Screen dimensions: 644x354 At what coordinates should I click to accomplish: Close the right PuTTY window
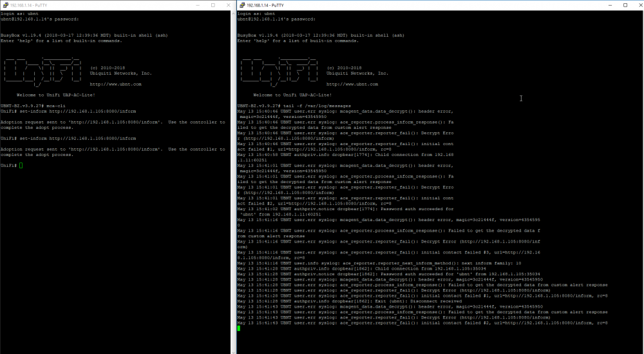[640, 5]
